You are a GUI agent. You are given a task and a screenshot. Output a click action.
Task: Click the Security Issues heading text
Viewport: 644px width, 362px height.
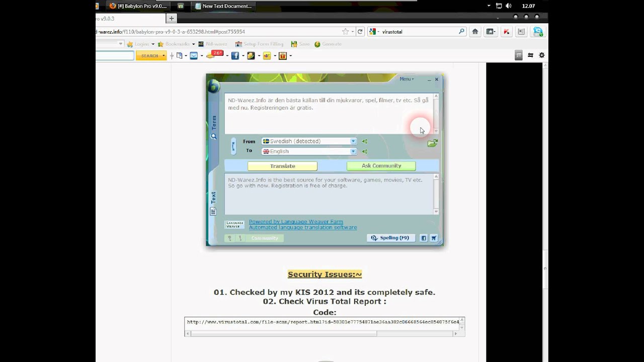[325, 275]
